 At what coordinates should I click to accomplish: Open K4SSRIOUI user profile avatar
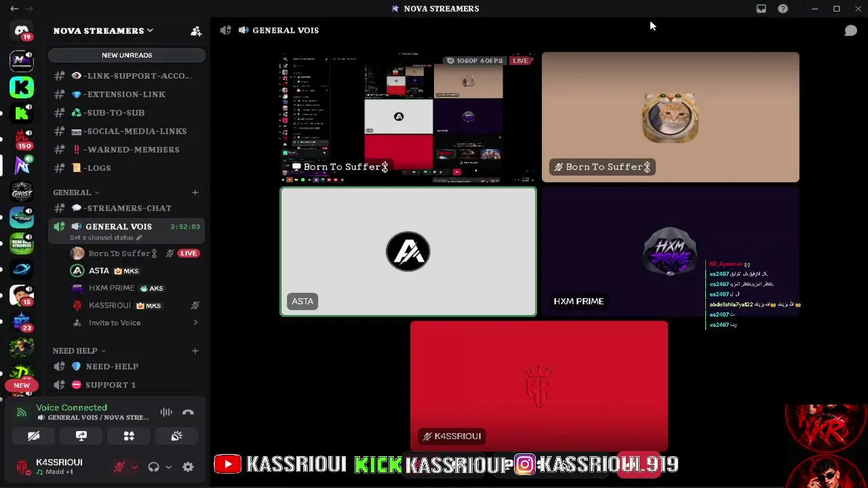[x=23, y=467]
